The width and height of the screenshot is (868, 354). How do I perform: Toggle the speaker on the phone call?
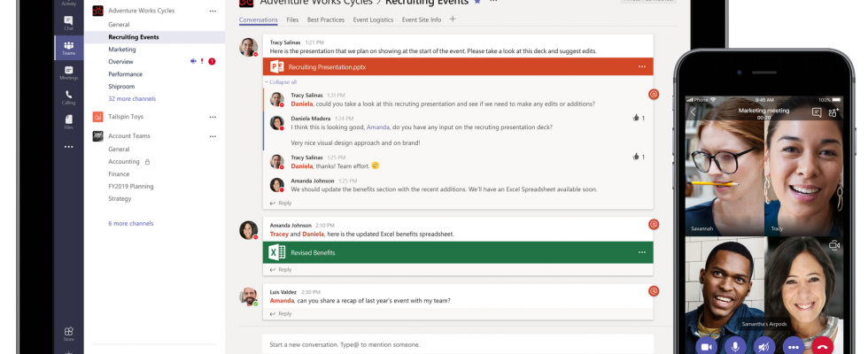pos(763,346)
